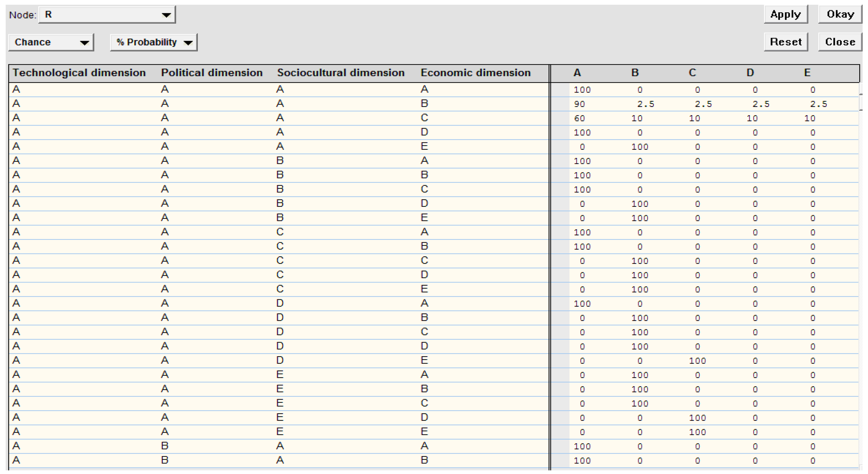The image size is (868, 474).
Task: Edit the 60 value in third row
Action: (x=579, y=118)
